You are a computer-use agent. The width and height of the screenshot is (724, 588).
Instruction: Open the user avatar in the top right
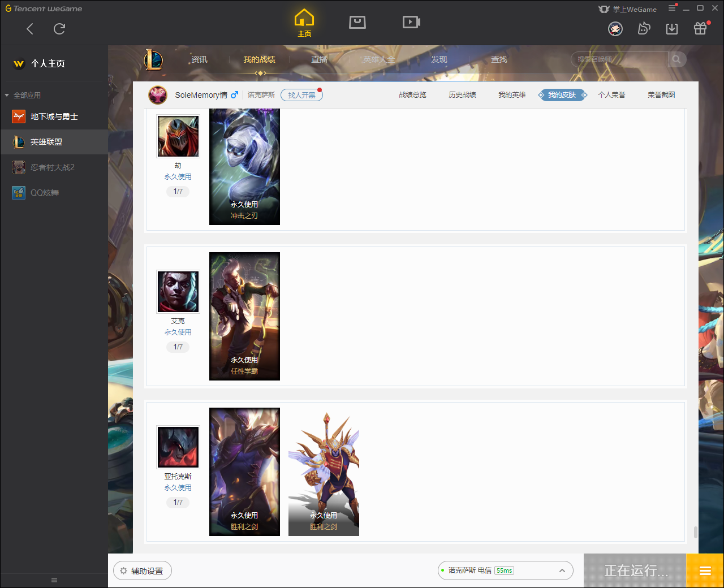615,29
